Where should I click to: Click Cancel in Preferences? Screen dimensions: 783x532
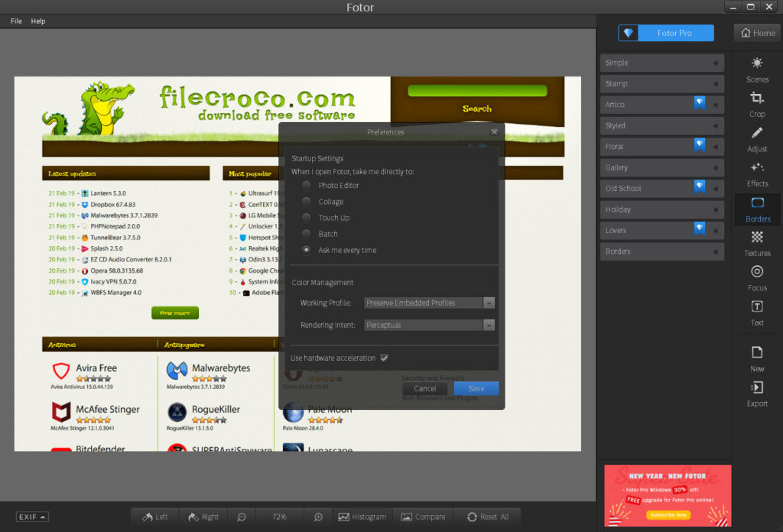coord(425,388)
